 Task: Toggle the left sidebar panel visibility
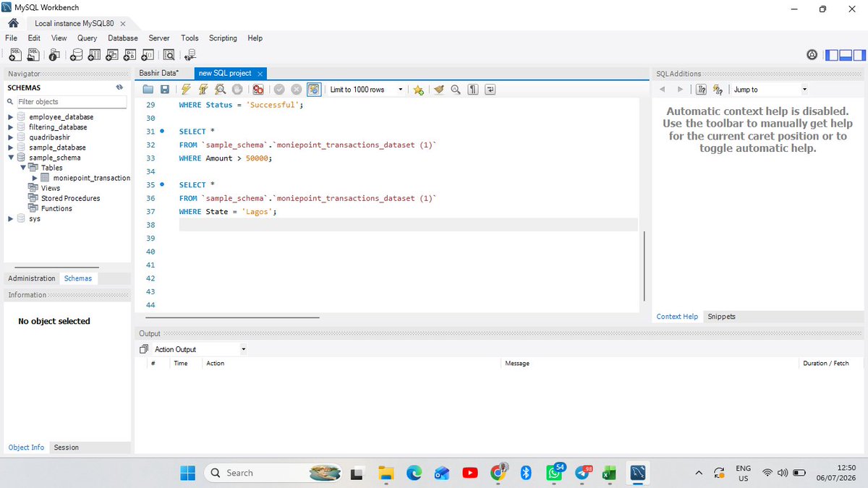[832, 55]
